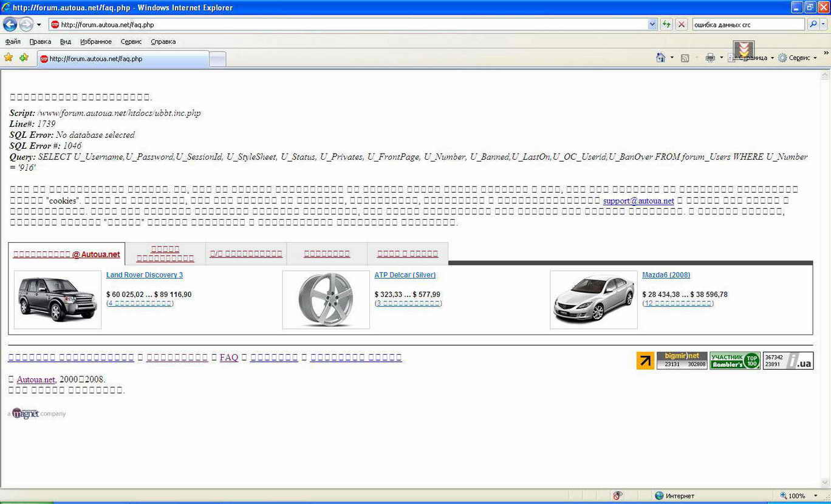Open the address bar history dropdown
Screen dimensions: 831x504
click(652, 24)
